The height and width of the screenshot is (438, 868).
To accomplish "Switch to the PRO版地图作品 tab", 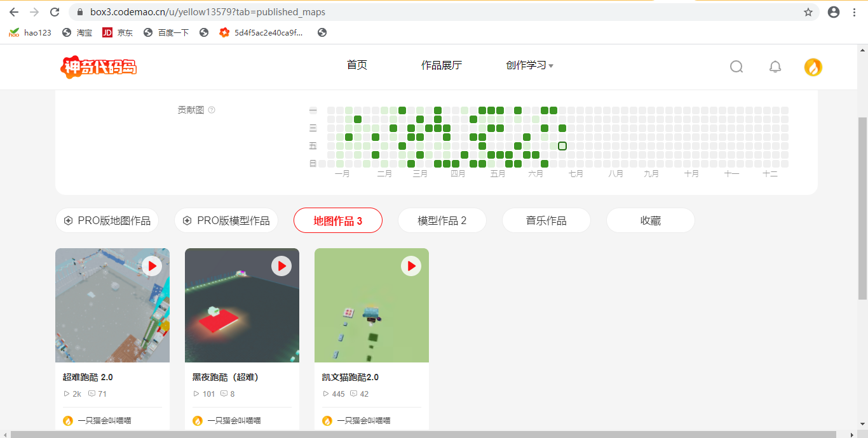I will pos(107,220).
